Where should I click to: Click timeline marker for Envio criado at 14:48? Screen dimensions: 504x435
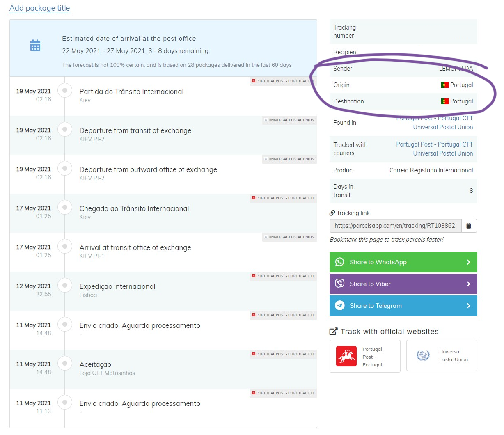(x=65, y=324)
